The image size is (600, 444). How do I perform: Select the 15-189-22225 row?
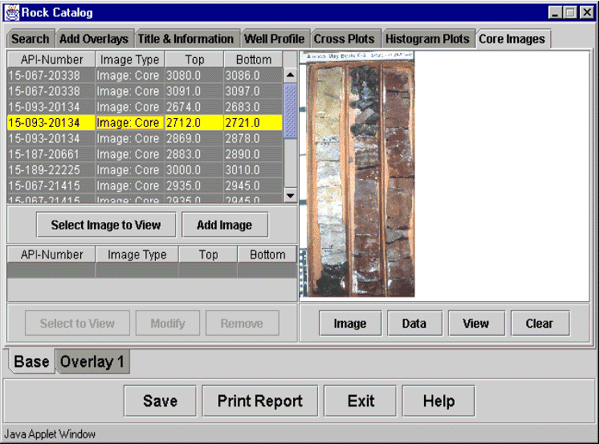click(x=145, y=170)
